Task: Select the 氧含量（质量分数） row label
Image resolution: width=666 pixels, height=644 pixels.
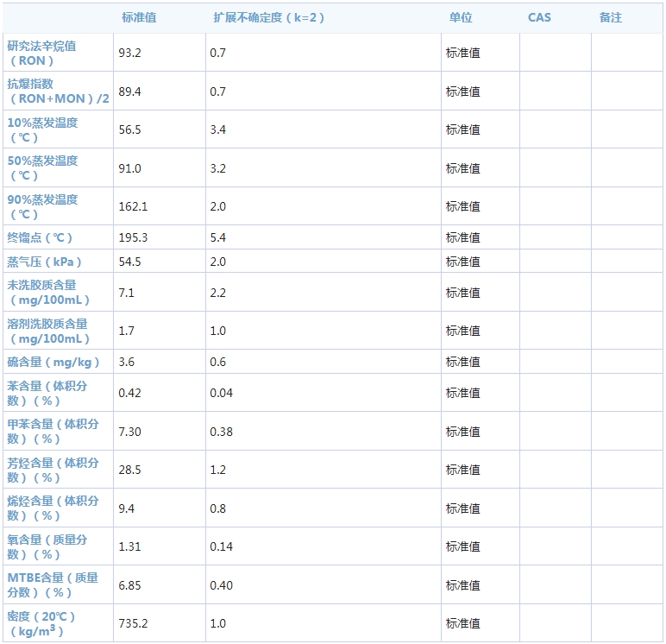Action: (47, 546)
